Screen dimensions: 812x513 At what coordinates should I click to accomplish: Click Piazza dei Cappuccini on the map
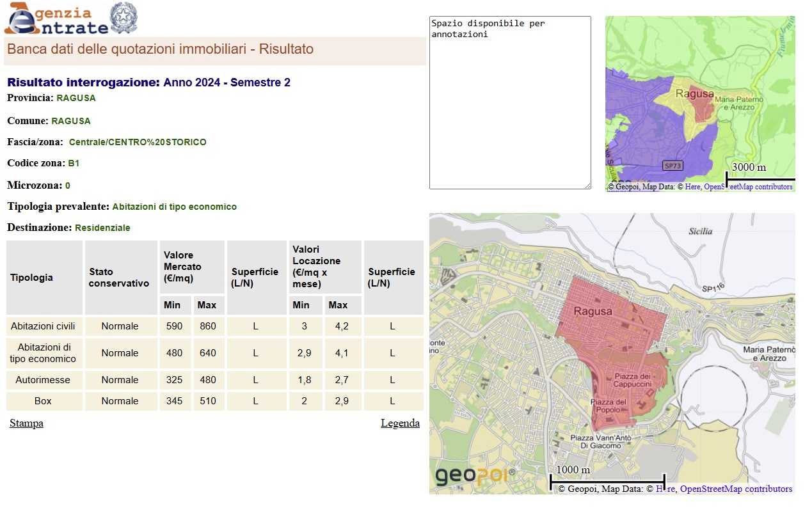[x=632, y=381]
